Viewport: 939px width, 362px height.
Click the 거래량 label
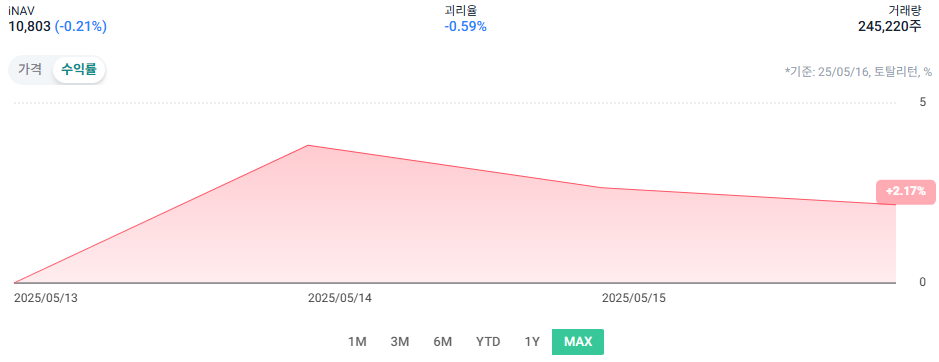click(905, 10)
